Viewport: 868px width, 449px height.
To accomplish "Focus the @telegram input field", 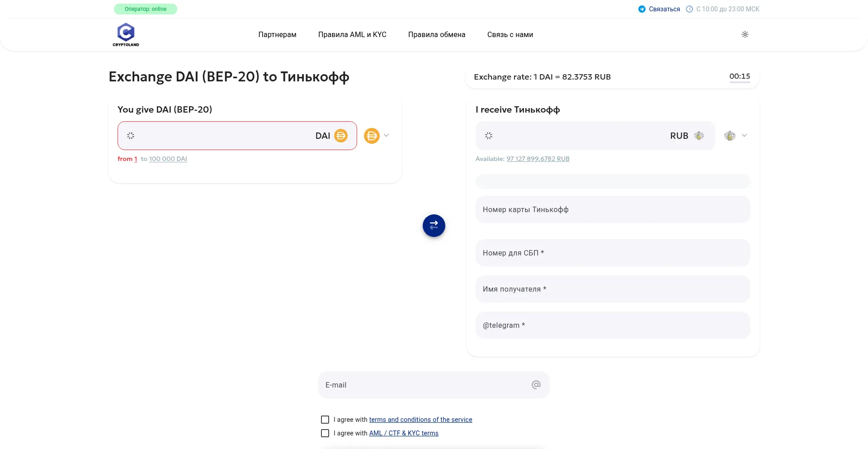I will click(613, 325).
